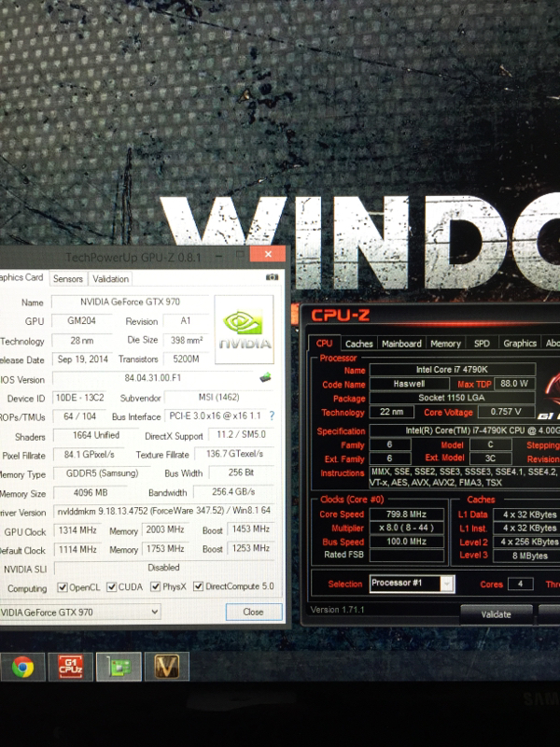Click the Haswell code name value

click(x=409, y=384)
